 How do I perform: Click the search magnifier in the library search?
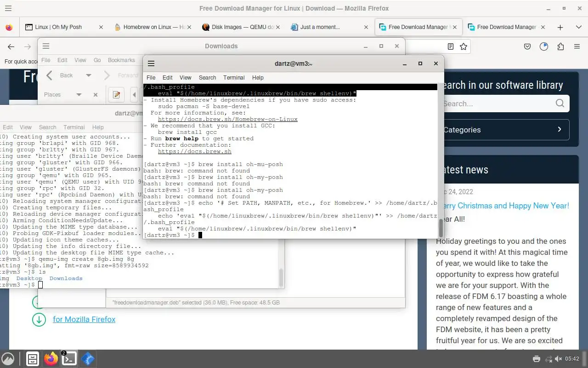pos(560,103)
